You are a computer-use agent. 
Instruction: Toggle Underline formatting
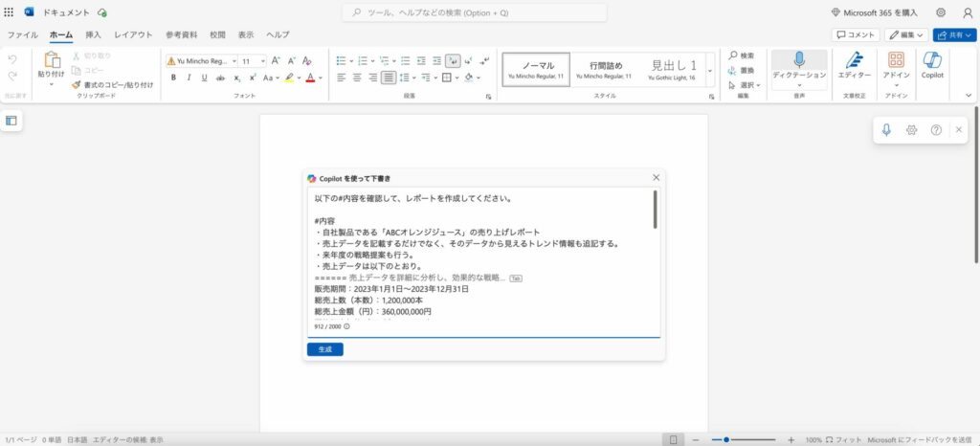coord(205,78)
